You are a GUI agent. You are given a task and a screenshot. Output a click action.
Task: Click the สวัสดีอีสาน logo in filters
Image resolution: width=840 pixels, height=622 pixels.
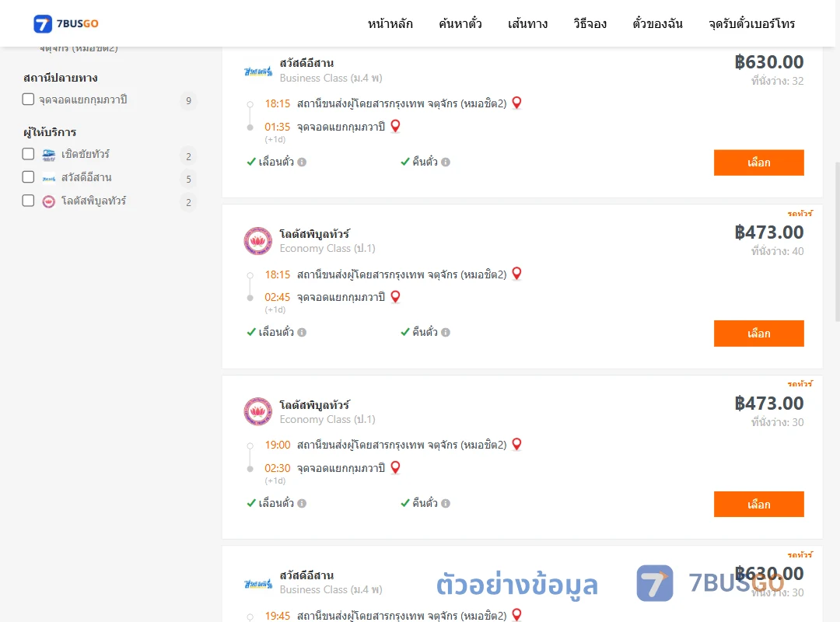coord(49,178)
